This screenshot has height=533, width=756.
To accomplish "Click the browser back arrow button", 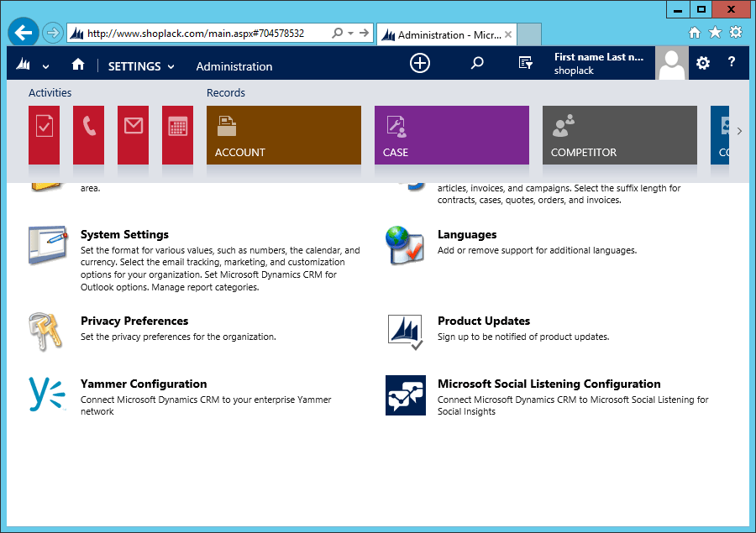I will pyautogui.click(x=24, y=33).
